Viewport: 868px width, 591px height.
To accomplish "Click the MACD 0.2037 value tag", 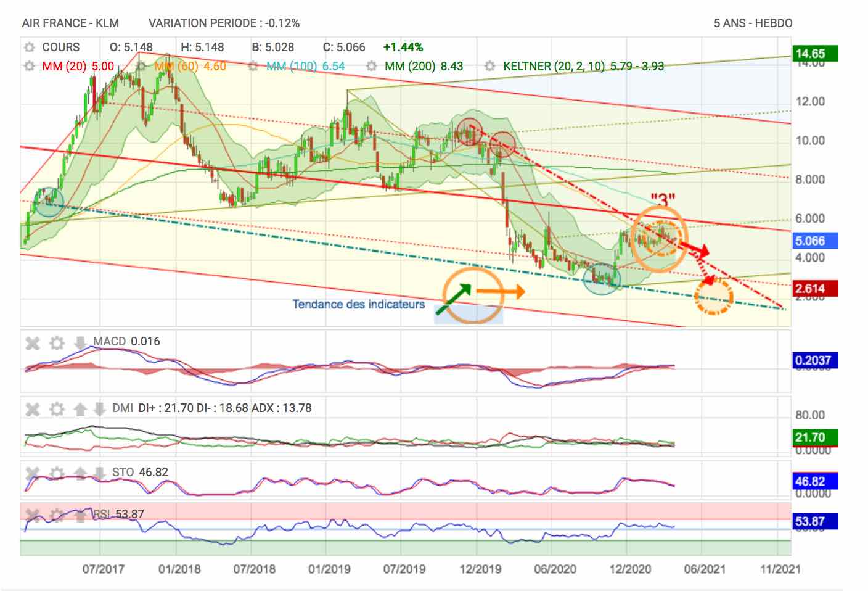I will pos(814,360).
